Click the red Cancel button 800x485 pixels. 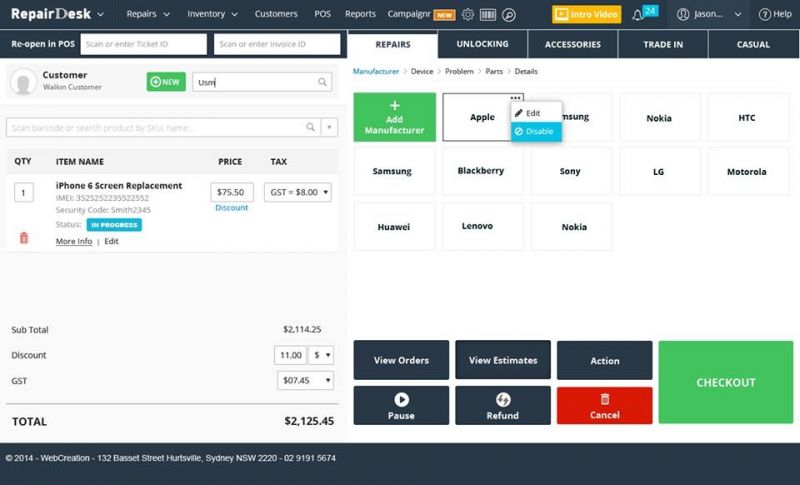tap(605, 406)
